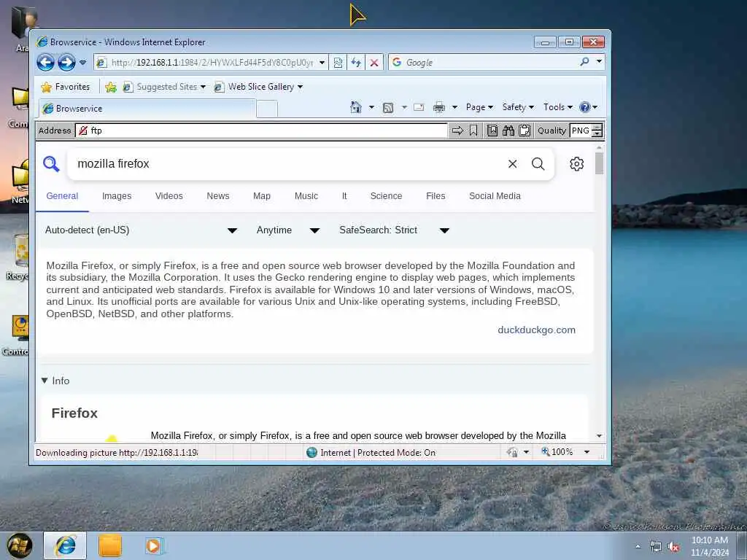
Task: Click the red Stop loading icon
Action: coord(374,63)
